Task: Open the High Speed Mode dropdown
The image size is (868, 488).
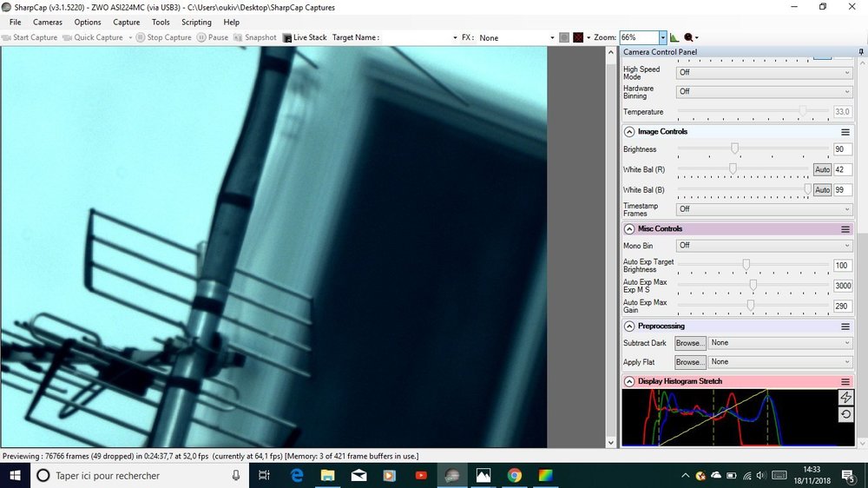Action: 765,73
